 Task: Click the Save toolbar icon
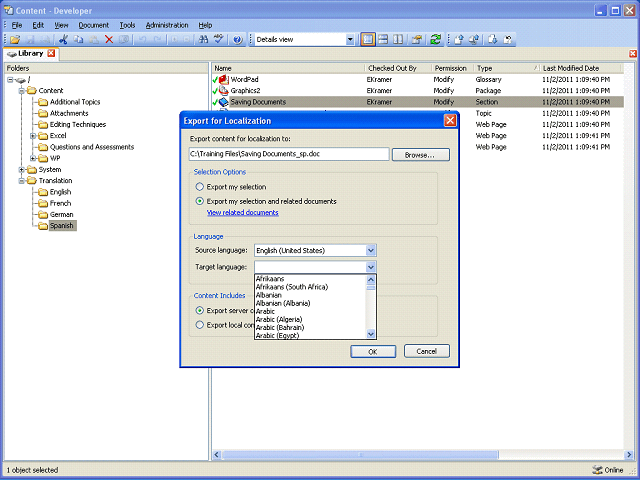tap(31, 40)
